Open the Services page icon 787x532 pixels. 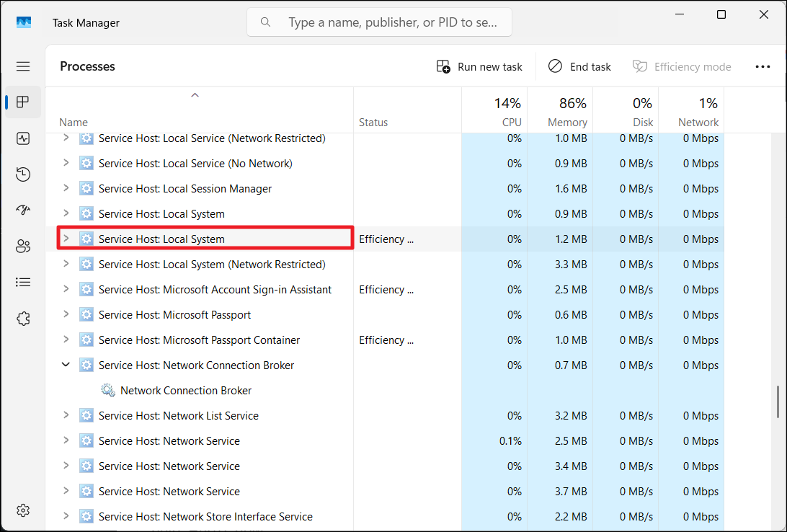[x=23, y=318]
